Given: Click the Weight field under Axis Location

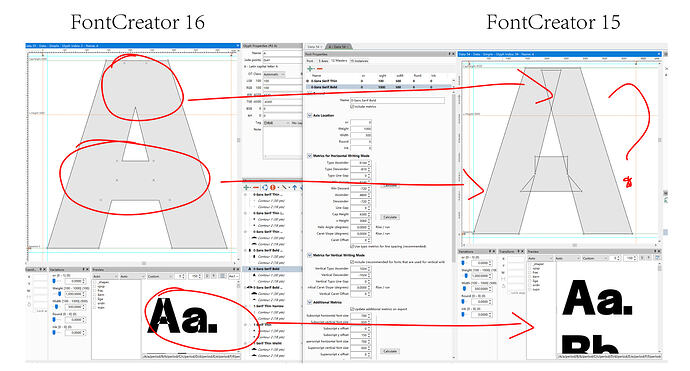Looking at the screenshot, I should point(361,129).
